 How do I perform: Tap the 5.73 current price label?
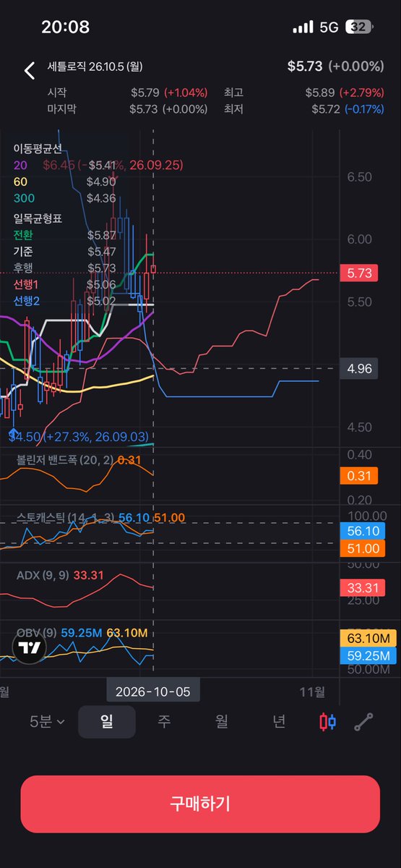tap(359, 273)
